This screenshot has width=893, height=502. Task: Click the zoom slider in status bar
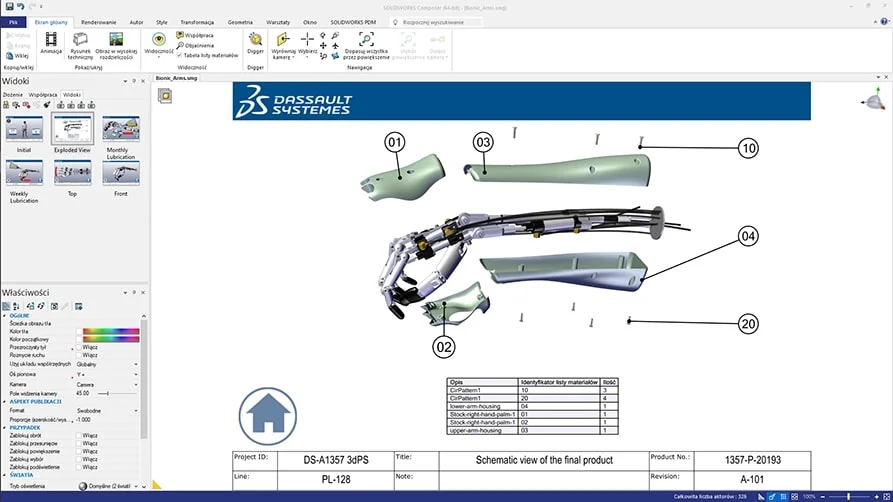(x=849, y=497)
